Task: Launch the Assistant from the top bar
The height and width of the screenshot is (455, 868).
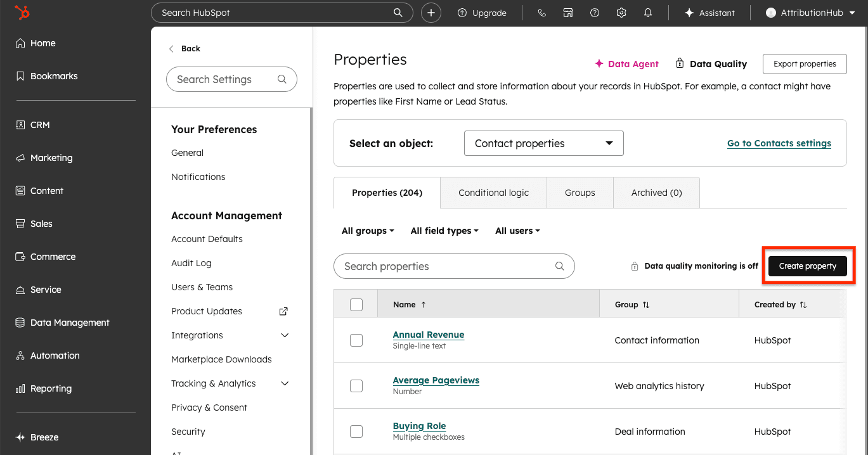Action: (709, 12)
